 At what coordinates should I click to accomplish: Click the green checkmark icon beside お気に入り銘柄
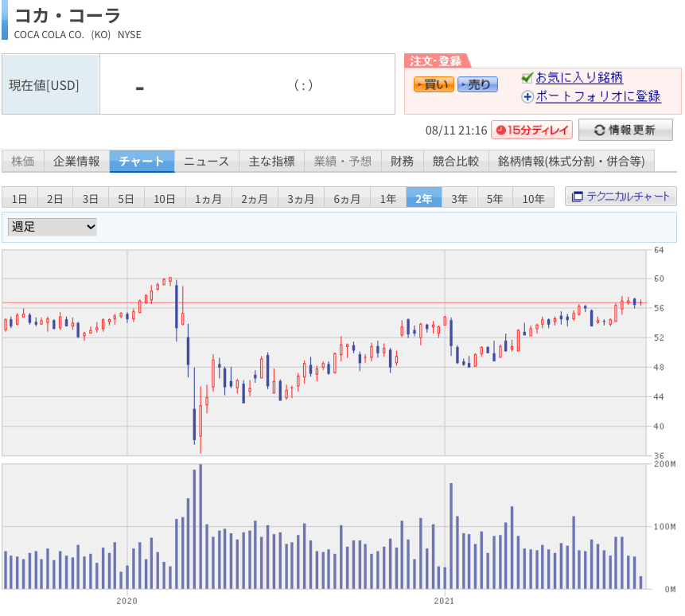tap(527, 77)
